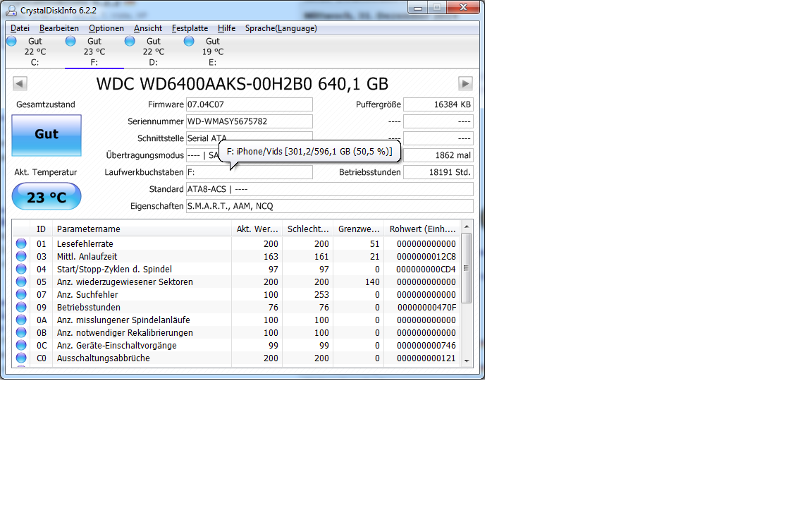The width and height of the screenshot is (812, 508).
Task: Select Anz. Geräte-Einschaltvorgänge row name
Action: (x=116, y=345)
